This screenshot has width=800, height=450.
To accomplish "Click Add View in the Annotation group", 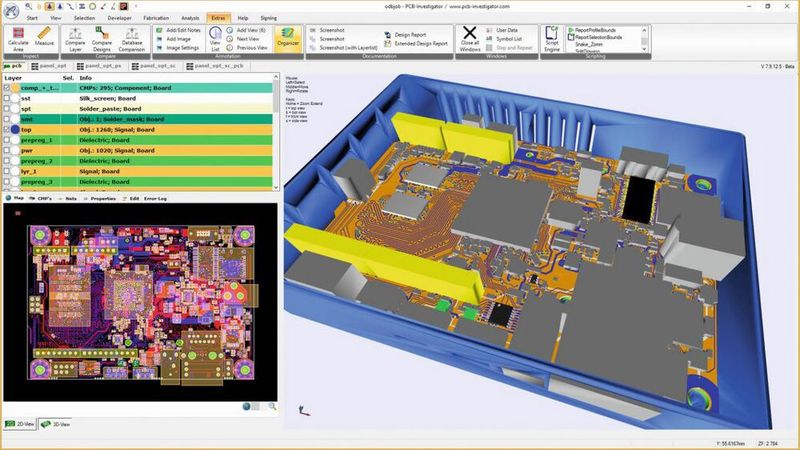I will click(246, 30).
